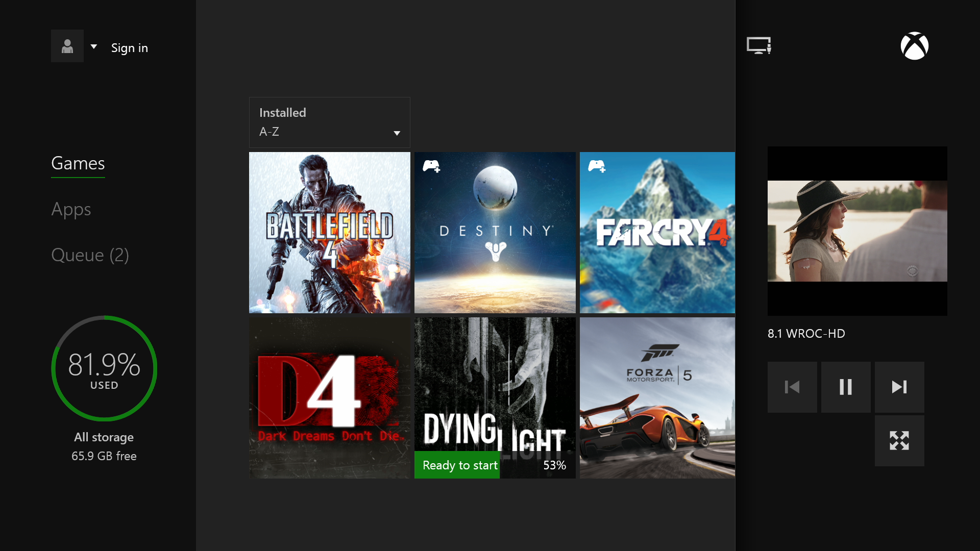Launch Battlefield 4 from its tile

[329, 233]
